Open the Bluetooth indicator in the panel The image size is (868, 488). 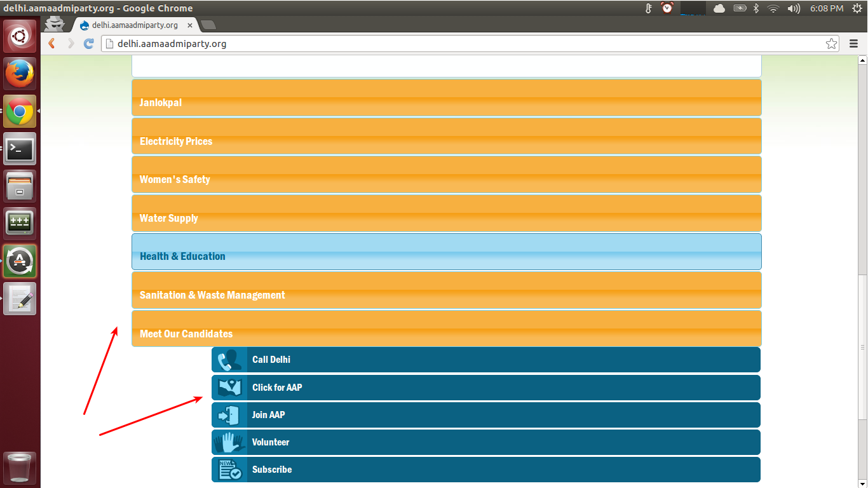click(756, 8)
